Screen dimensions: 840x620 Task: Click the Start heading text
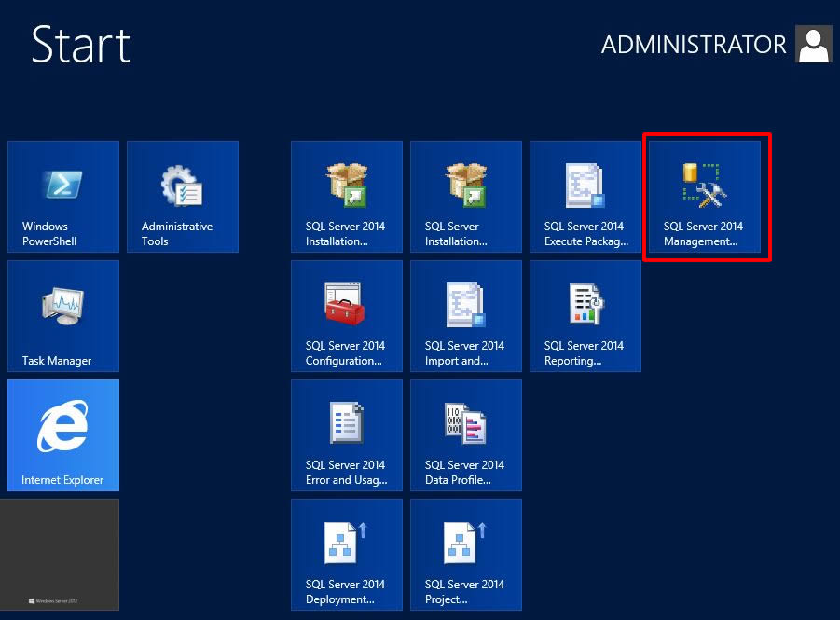coord(80,45)
